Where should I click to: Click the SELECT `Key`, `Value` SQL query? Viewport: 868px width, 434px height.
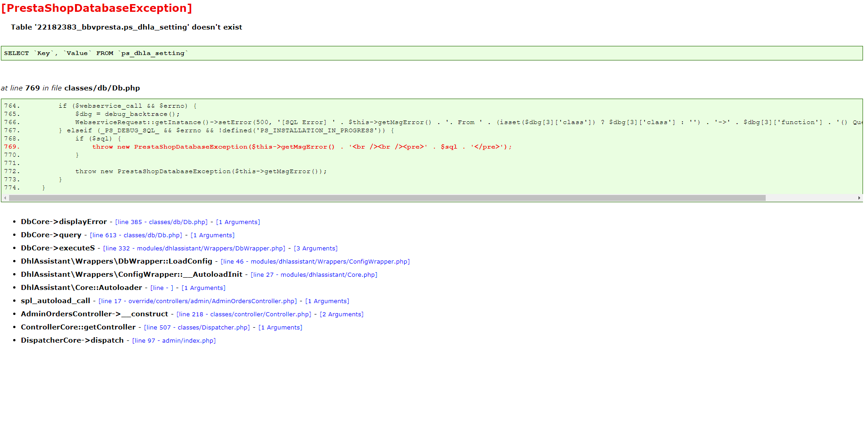pos(96,53)
